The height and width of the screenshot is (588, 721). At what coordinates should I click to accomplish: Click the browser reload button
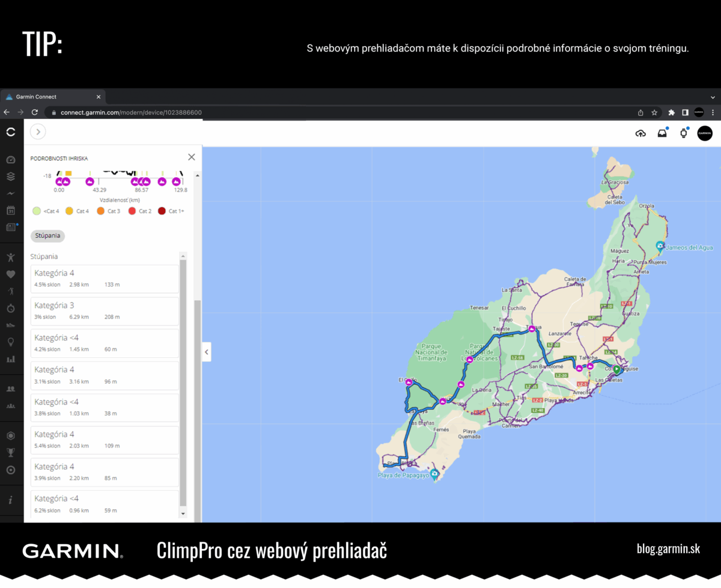[34, 112]
